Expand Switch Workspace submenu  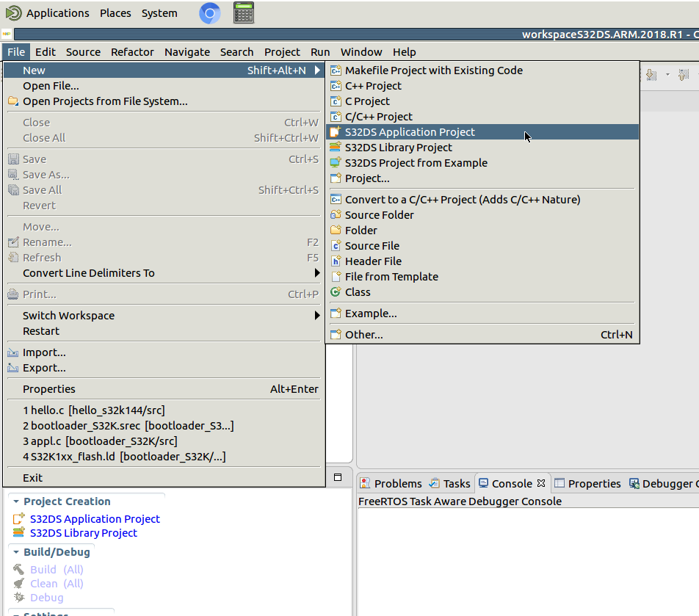(x=164, y=316)
